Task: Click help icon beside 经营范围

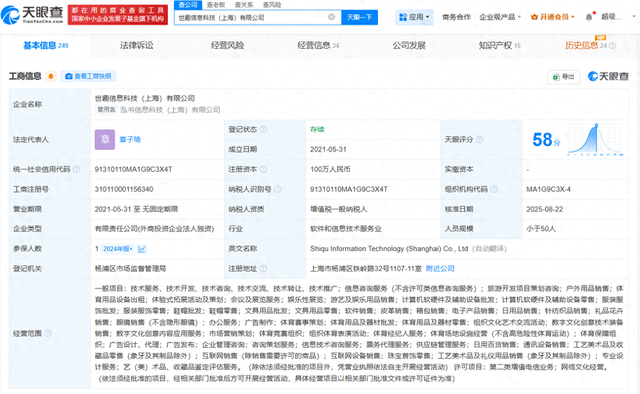Action: click(x=48, y=334)
